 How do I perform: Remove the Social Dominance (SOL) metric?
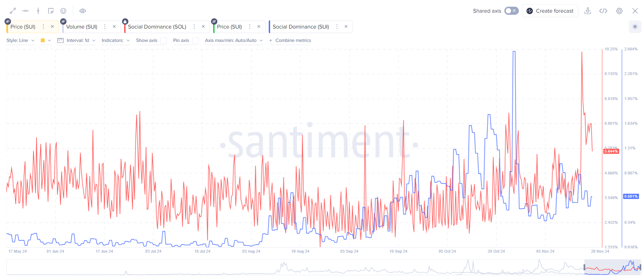click(x=203, y=26)
